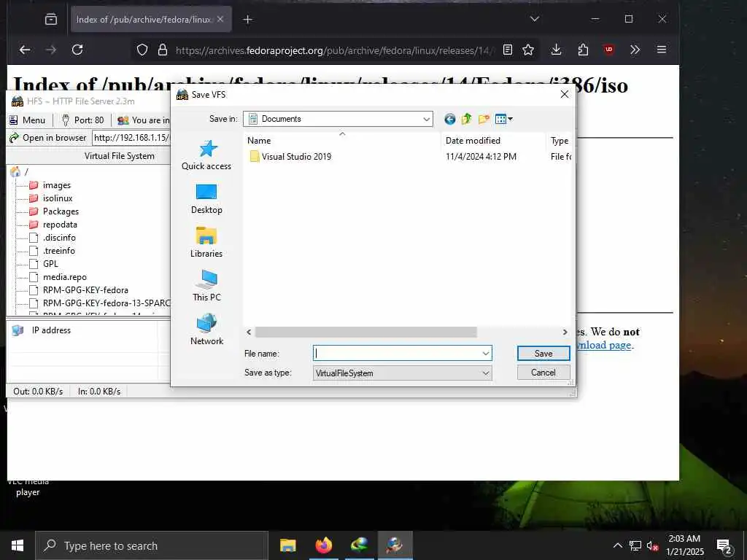The width and height of the screenshot is (747, 560).
Task: Click You are in mode button in HFS
Action: coord(143,120)
